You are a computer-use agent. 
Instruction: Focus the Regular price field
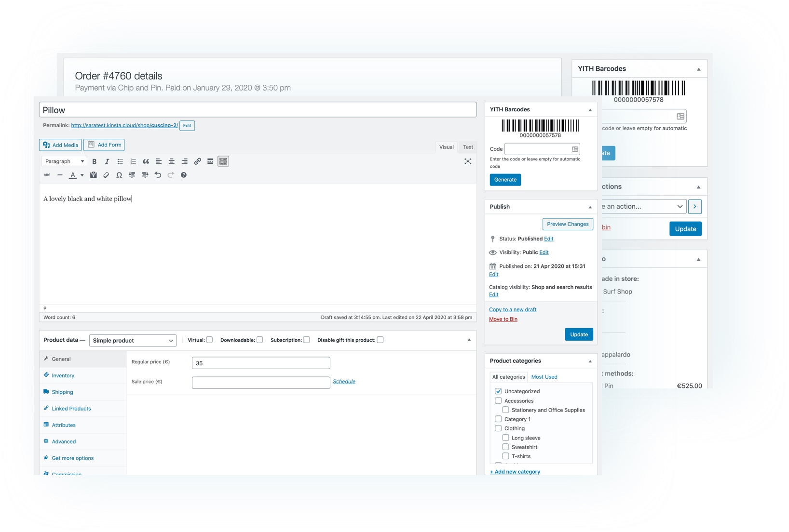coord(261,363)
